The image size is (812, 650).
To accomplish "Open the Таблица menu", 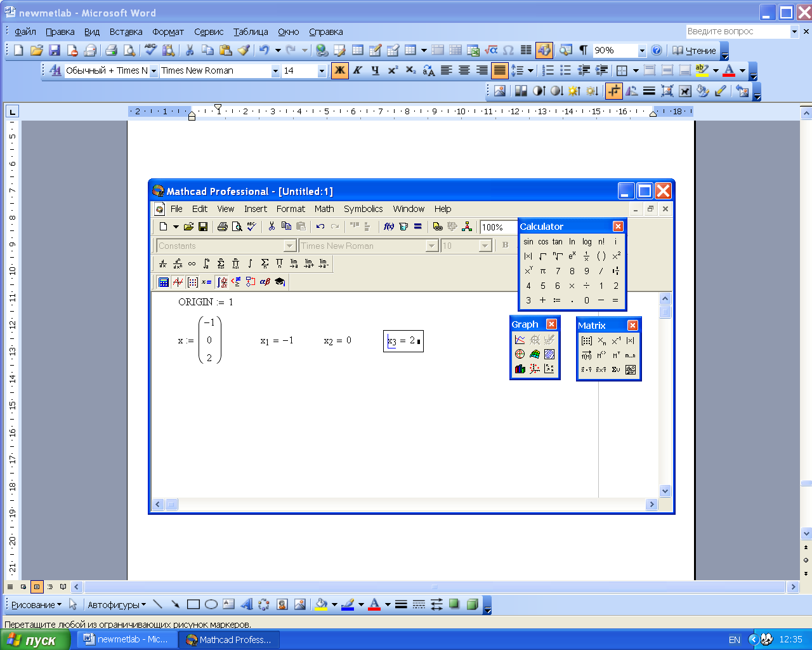I will coord(251,32).
